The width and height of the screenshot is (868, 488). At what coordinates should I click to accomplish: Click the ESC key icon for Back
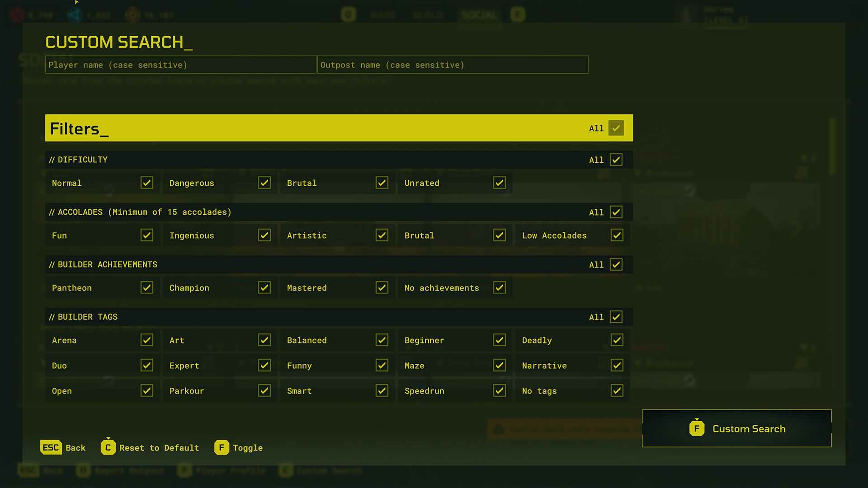pos(51,447)
